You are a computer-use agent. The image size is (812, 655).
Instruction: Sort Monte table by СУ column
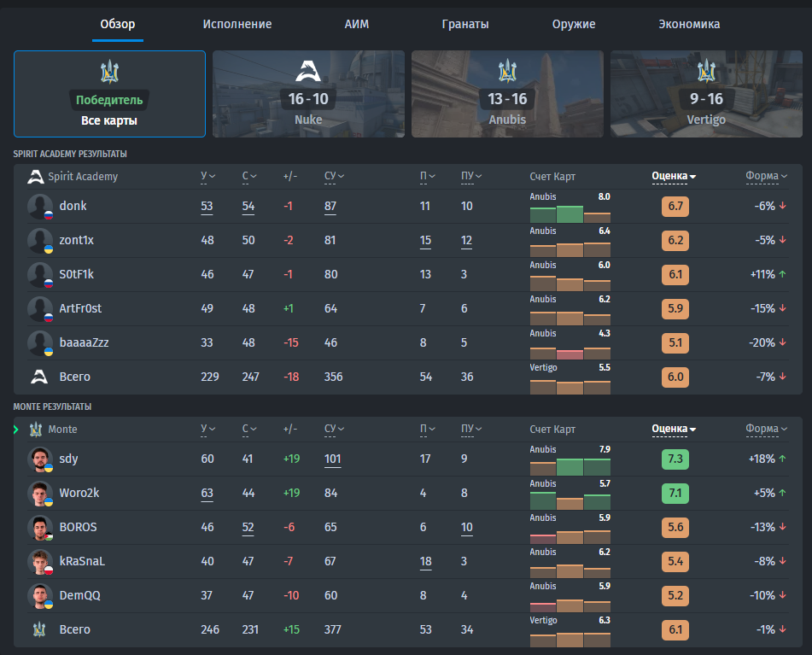[334, 430]
